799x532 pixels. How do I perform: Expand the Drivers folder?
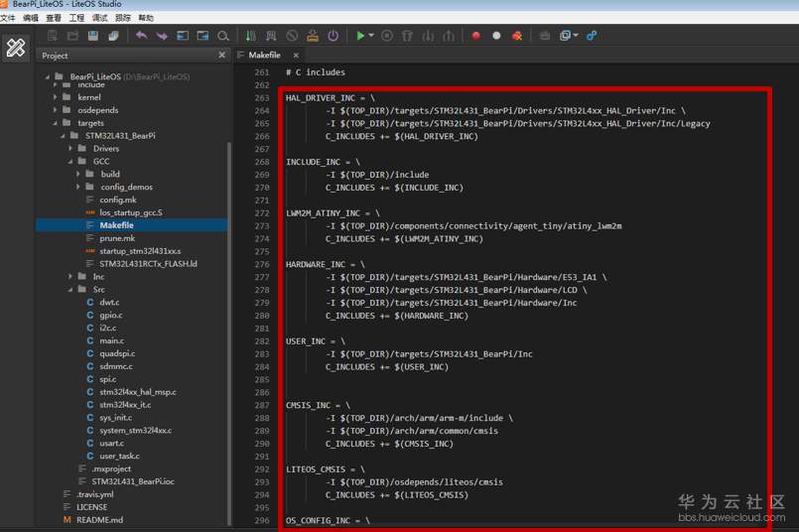click(x=70, y=148)
